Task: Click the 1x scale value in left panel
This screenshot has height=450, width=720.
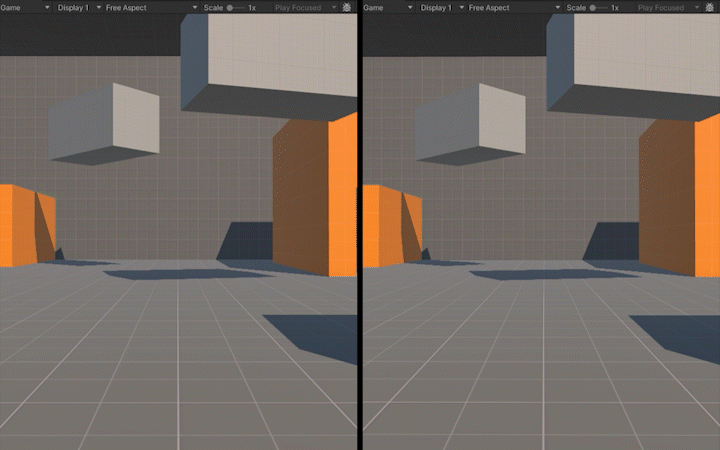Action: tap(252, 8)
